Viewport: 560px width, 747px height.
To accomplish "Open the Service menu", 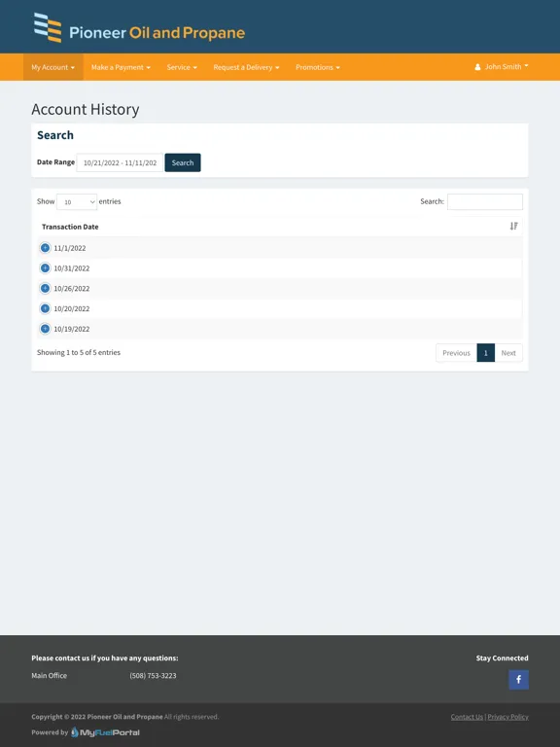I will (182, 67).
